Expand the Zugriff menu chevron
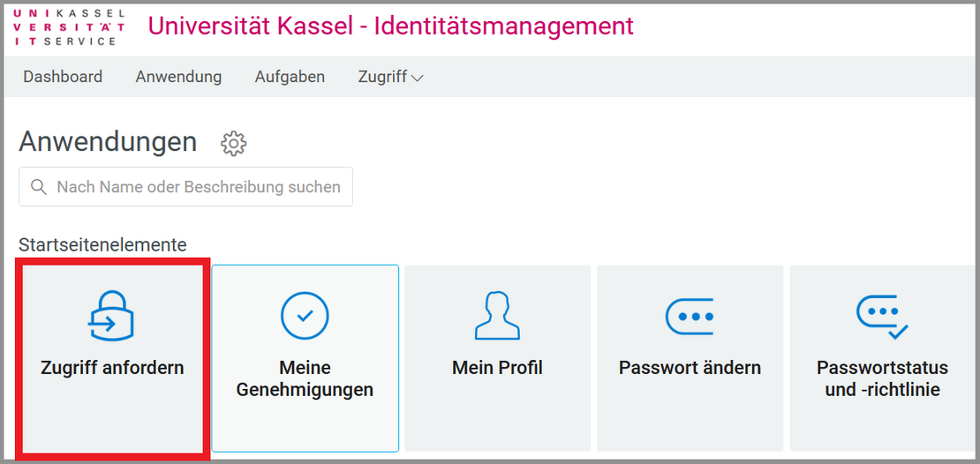This screenshot has height=464, width=980. click(418, 78)
